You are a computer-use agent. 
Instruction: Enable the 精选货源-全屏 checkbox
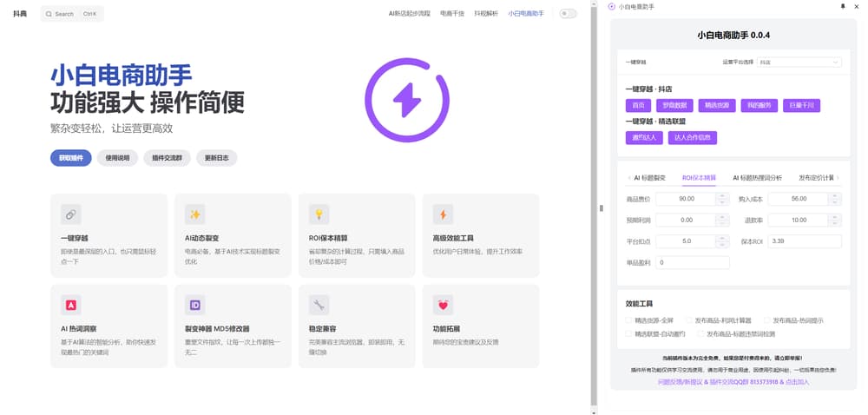[629, 320]
